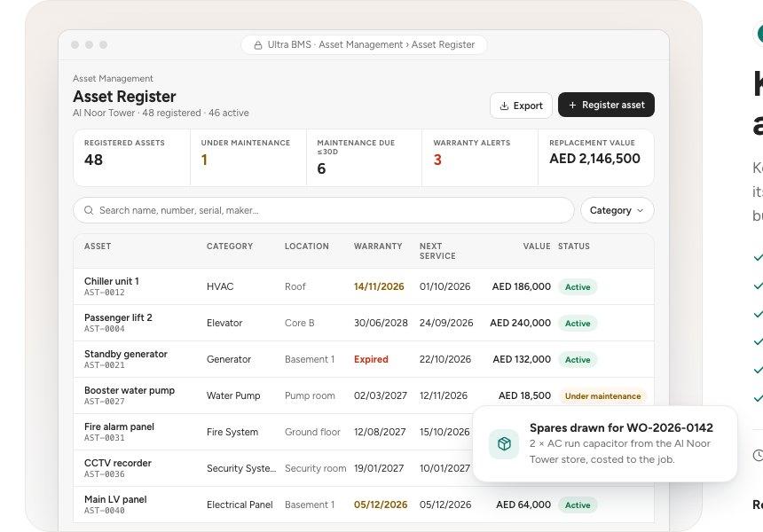Viewport: 763px width, 532px height.
Task: Sort by the NEXT SERVICE column header
Action: pyautogui.click(x=437, y=251)
